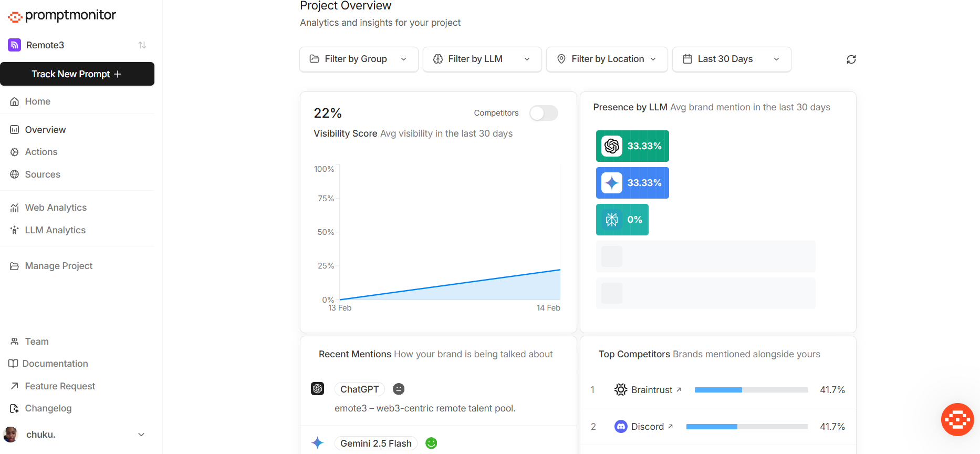Click the ChatGPT 33.33% presence bar
Viewport: 980px width, 454px height.
[632, 146]
